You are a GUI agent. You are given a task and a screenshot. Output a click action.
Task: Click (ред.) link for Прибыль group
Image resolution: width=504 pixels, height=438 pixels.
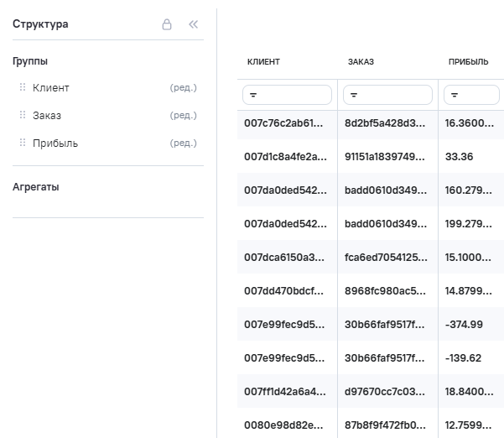[x=183, y=143]
